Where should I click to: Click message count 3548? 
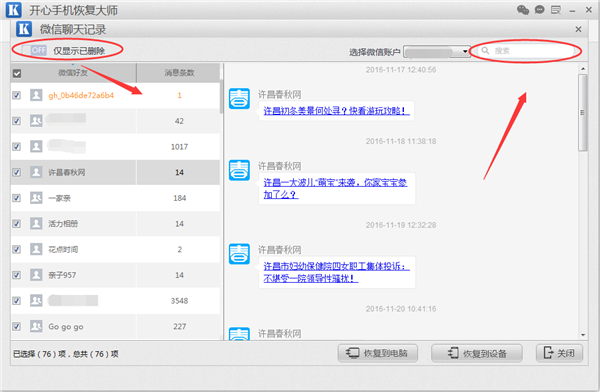tap(179, 301)
